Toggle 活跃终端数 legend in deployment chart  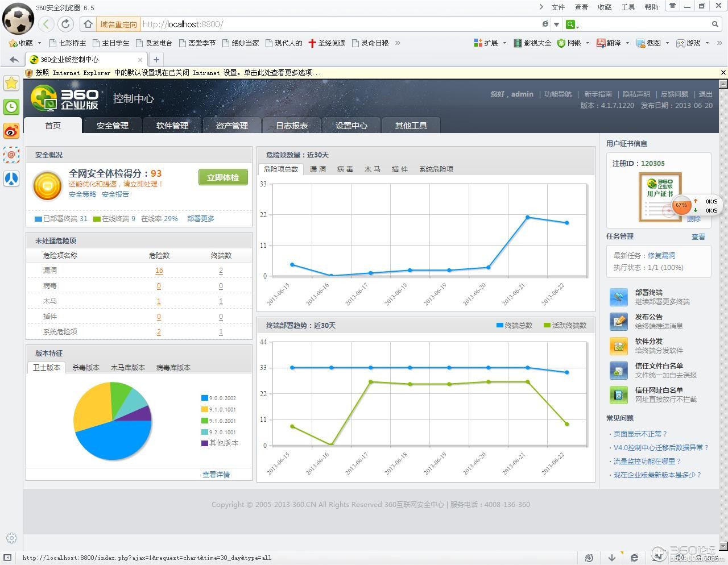(565, 326)
